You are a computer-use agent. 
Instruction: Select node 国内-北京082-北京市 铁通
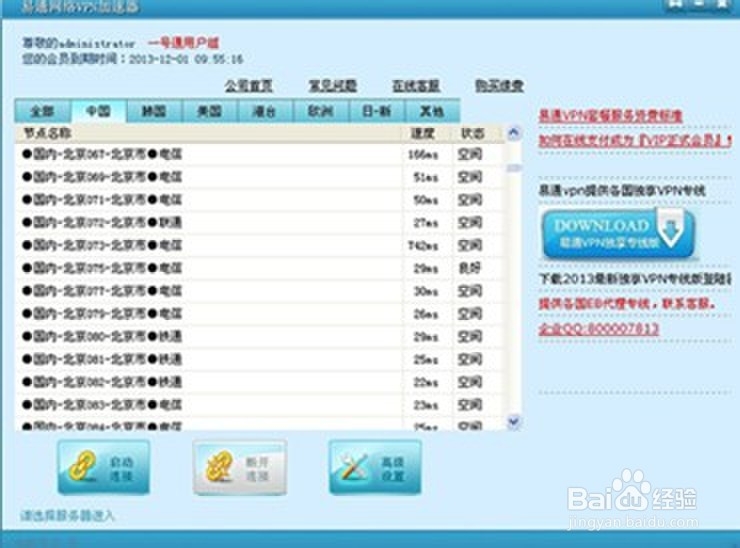pos(261,382)
